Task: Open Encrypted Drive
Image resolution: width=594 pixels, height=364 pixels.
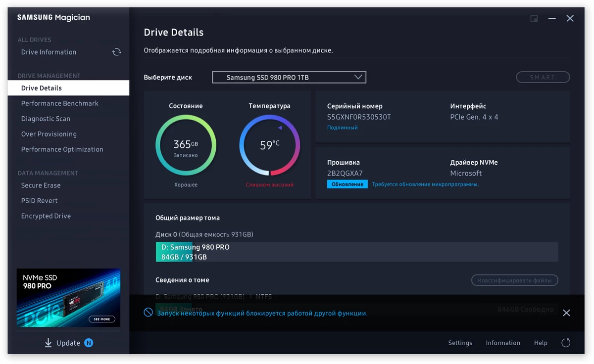Action: (46, 216)
